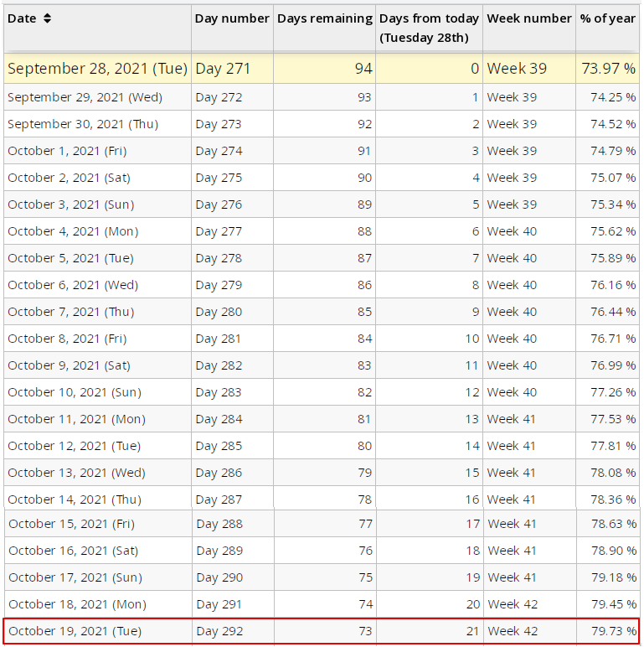Click the 77.26 % value
Screen dimensions: 644x647
(613, 392)
